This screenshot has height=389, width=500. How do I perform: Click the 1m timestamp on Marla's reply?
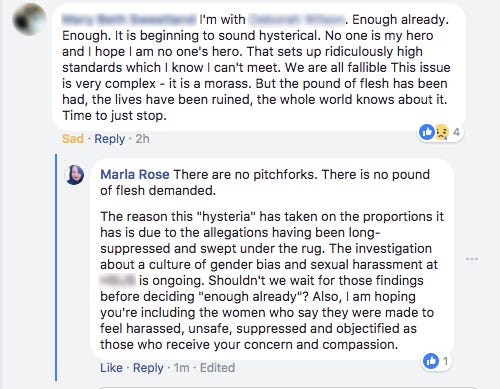pos(182,368)
